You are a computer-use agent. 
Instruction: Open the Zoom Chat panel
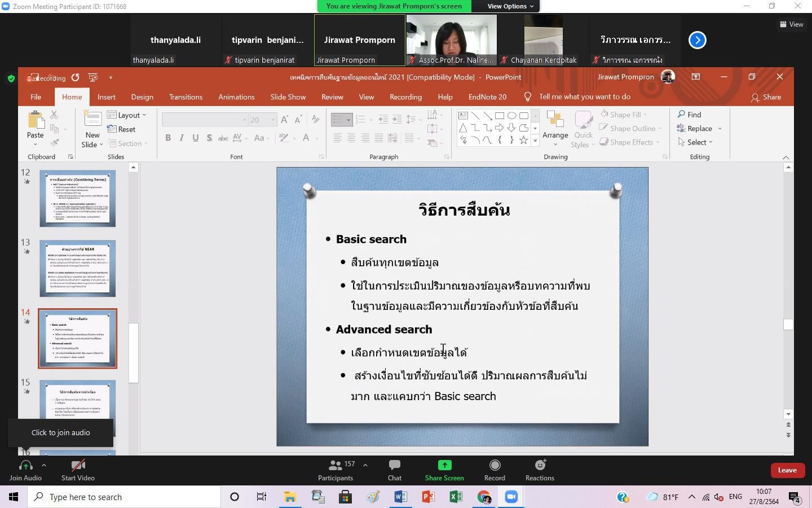coord(394,470)
